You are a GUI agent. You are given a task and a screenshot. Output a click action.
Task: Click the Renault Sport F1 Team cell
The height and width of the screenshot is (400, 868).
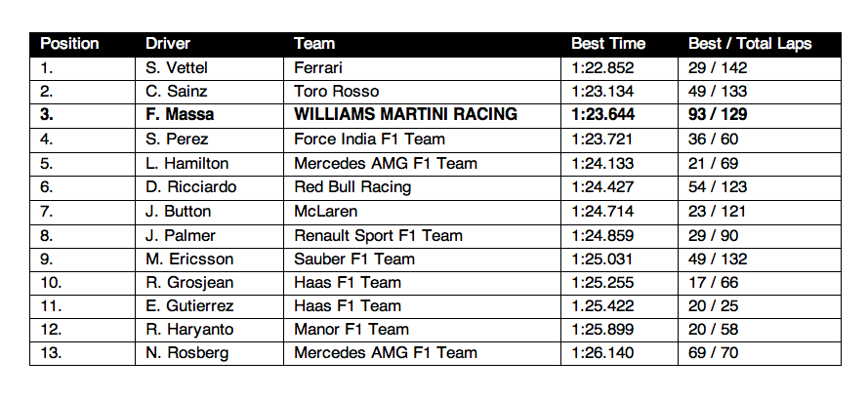(x=378, y=234)
